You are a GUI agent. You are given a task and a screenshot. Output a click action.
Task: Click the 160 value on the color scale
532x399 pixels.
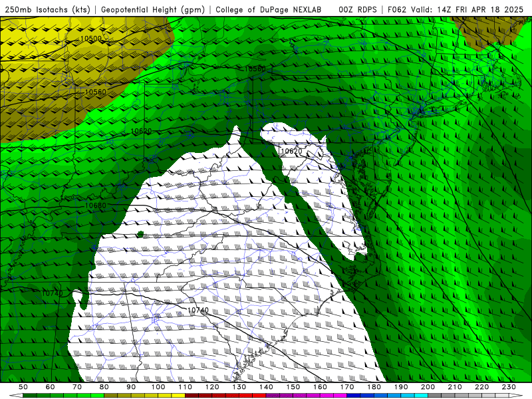pyautogui.click(x=321, y=387)
